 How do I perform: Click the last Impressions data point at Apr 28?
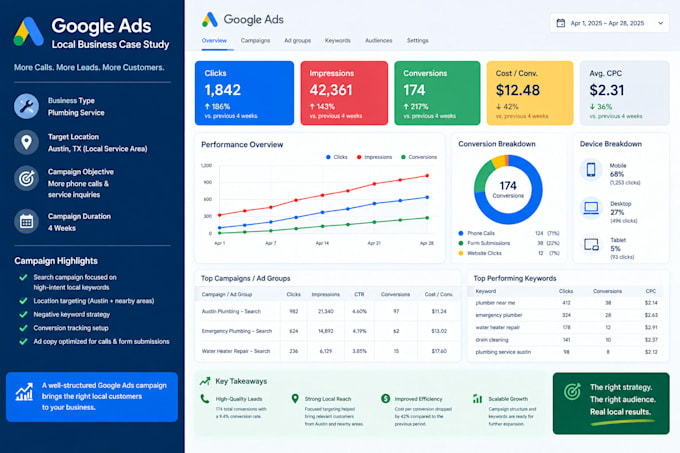point(427,176)
